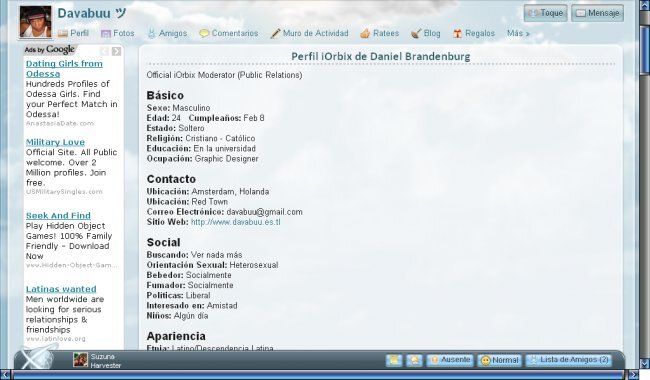Open Comentarios speech bubble section
Image resolution: width=650 pixels, height=380 pixels.
click(x=228, y=33)
